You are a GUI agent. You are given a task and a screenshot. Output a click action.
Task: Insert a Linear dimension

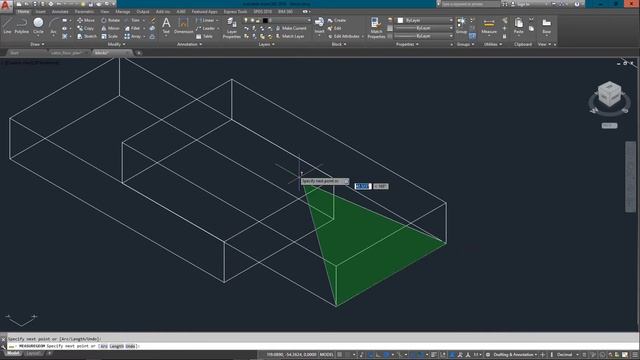pyautogui.click(x=205, y=20)
